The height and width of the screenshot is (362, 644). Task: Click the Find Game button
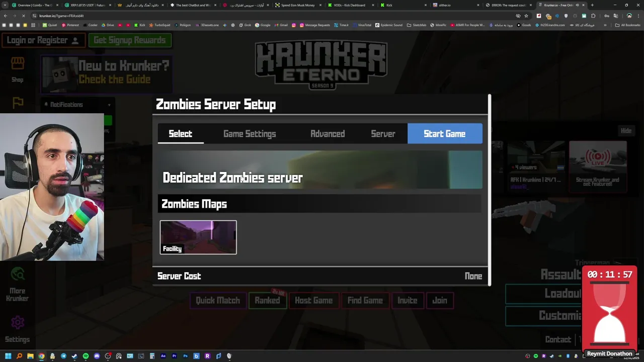[x=365, y=300]
